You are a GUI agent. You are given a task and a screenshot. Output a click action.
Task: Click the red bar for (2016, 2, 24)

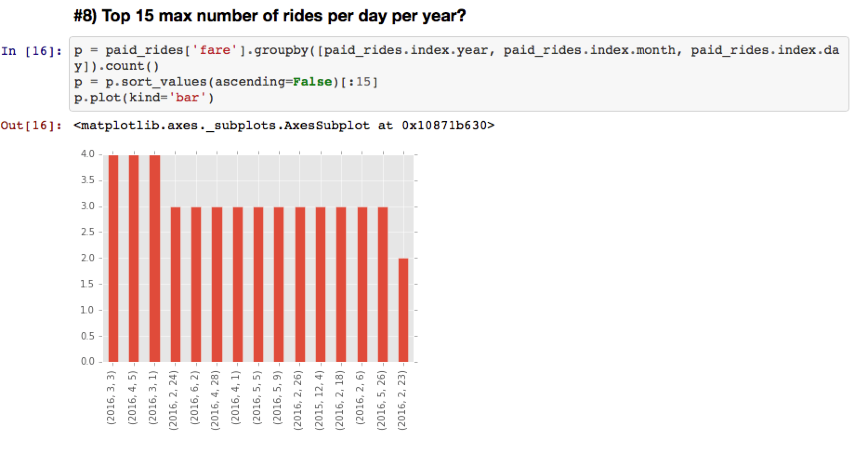(175, 284)
